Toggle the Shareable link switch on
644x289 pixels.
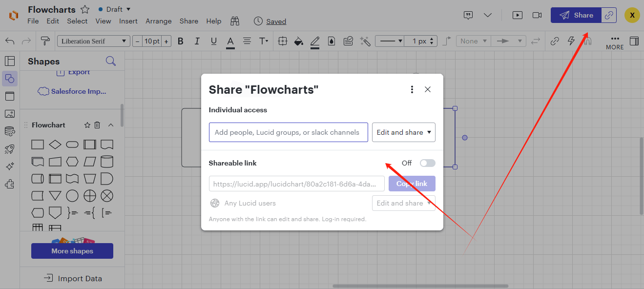427,163
